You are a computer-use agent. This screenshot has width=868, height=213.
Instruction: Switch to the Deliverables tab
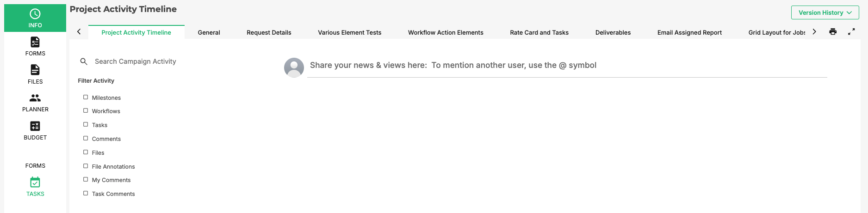[613, 32]
